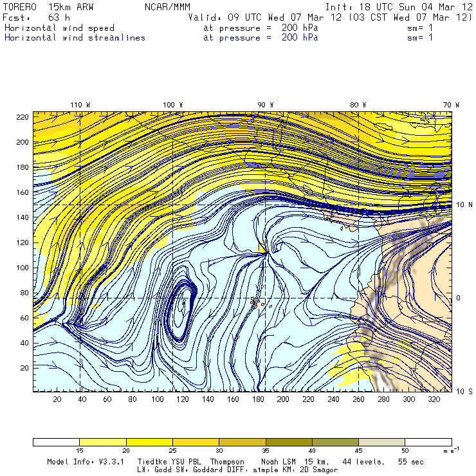Image resolution: width=476 pixels, height=476 pixels.
Task: Click the white colorbar segment above 50
Action: point(428,442)
